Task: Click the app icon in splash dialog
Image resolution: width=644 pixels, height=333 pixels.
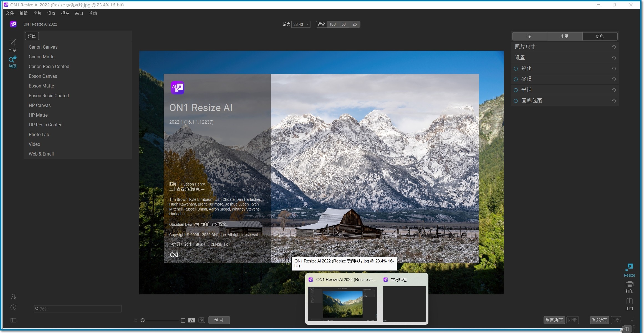Action: point(178,88)
